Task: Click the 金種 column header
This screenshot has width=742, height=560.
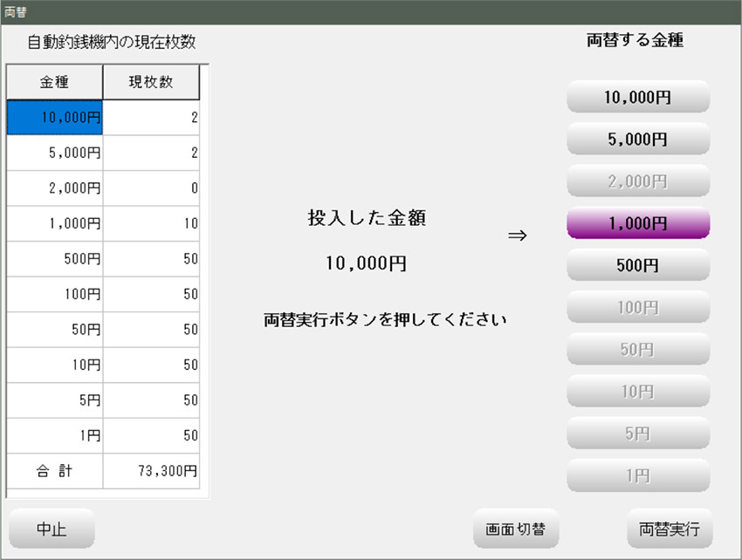Action: 55,83
